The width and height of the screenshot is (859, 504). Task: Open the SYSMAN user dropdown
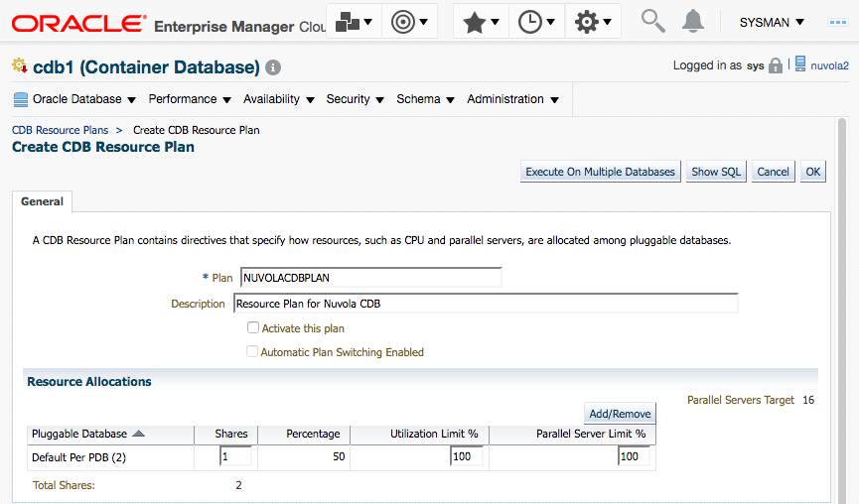click(772, 23)
